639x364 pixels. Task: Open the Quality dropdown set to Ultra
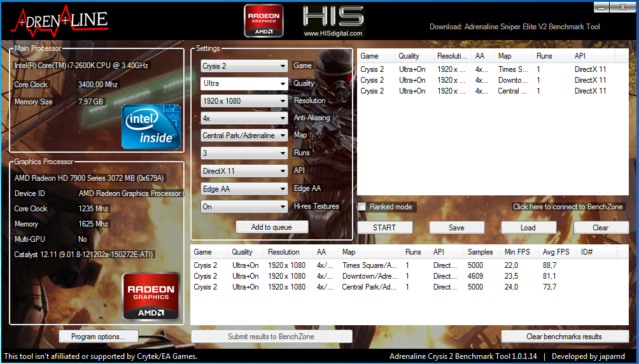(x=244, y=83)
